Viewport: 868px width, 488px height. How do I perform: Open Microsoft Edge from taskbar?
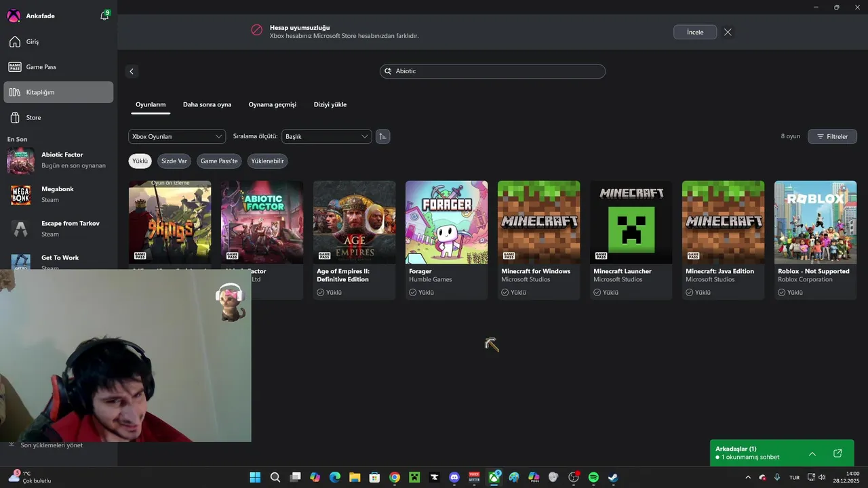click(x=335, y=477)
